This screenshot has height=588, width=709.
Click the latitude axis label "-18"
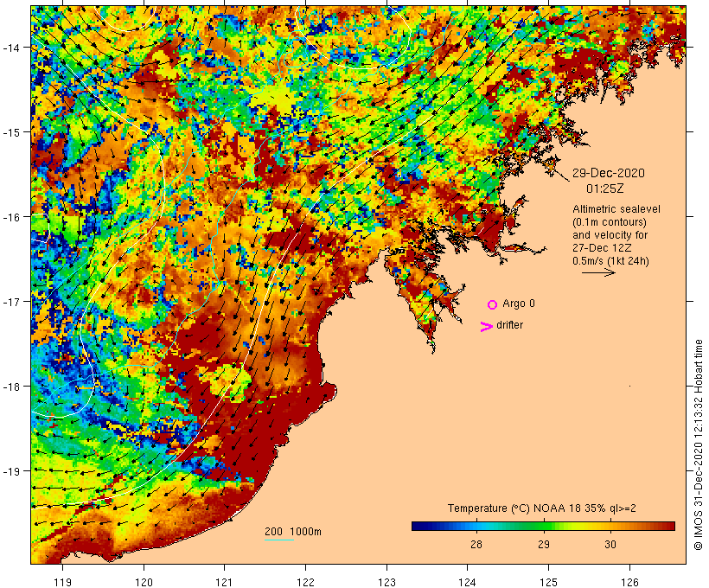[11, 386]
